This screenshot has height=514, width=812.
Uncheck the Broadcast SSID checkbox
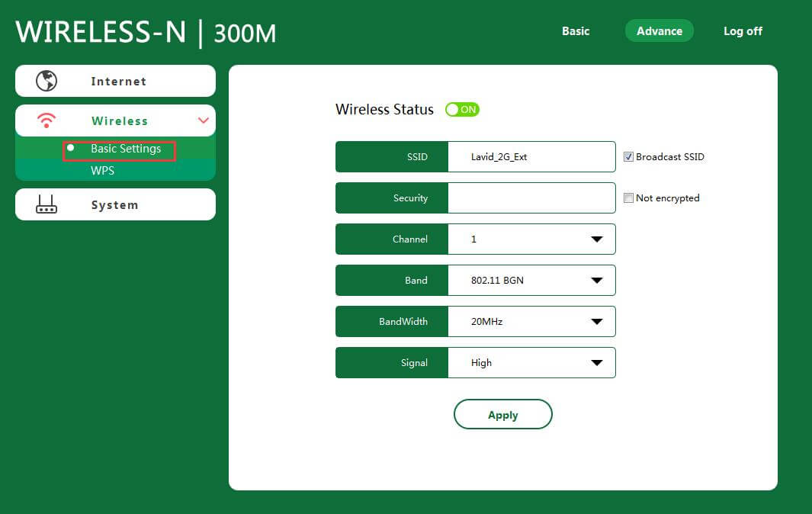[x=628, y=157]
